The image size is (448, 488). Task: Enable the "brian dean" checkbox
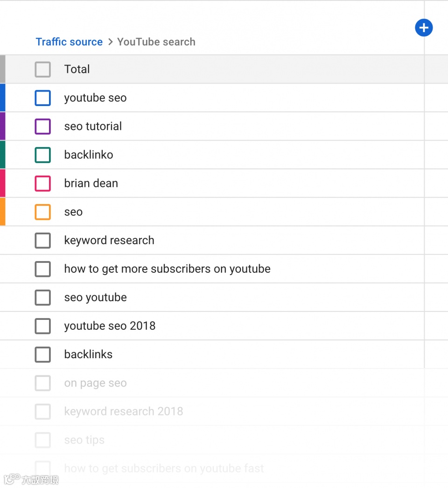pos(42,184)
